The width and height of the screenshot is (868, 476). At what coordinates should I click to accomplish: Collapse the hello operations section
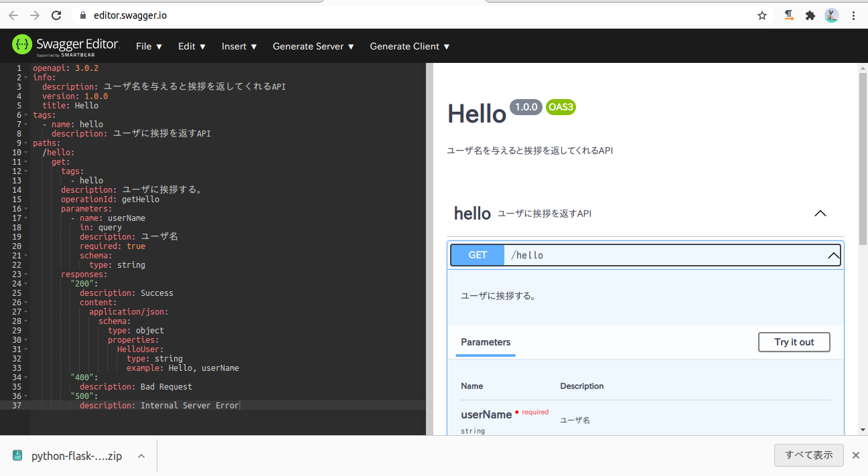(820, 213)
